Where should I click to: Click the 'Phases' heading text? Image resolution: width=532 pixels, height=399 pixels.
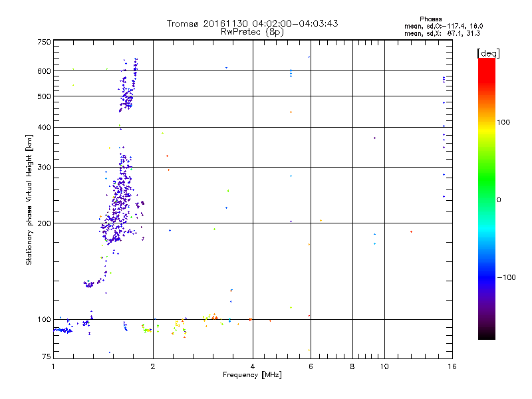coord(430,19)
